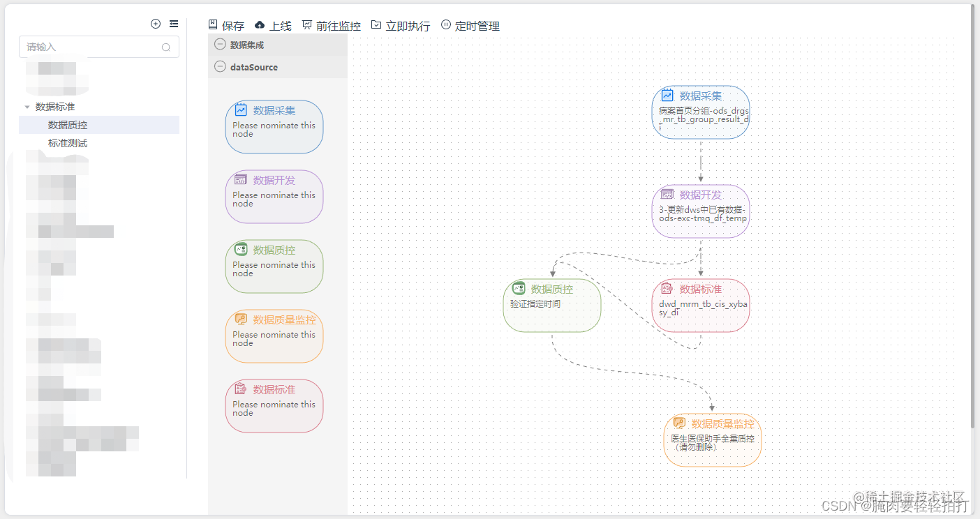Screen dimensions: 980x519
Task: Click the palette 数据采集 chart icon
Action: point(241,110)
